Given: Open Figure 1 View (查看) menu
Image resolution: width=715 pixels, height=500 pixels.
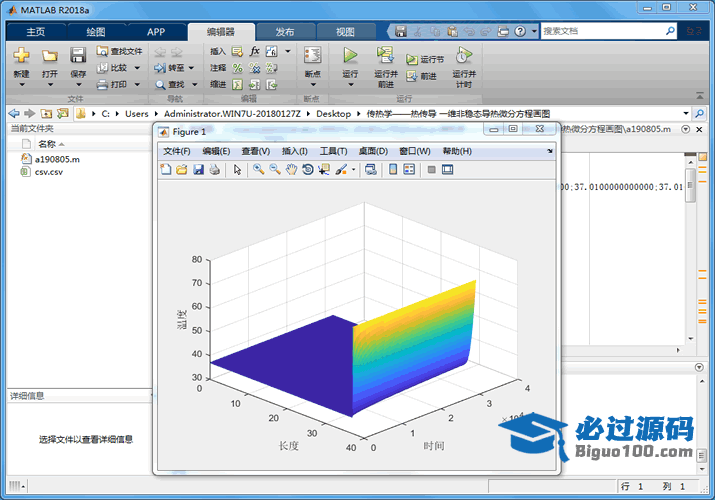Looking at the screenshot, I should point(256,151).
